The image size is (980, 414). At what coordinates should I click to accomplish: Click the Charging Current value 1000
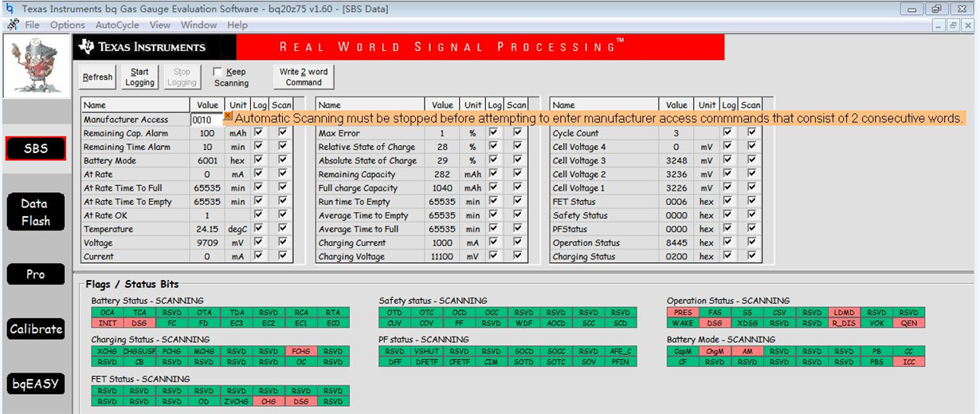click(442, 242)
